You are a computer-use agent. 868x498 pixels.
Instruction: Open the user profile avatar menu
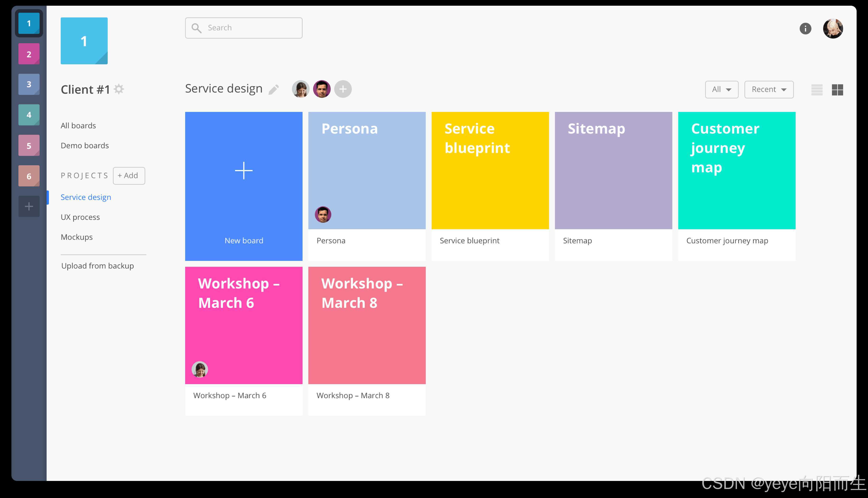(x=833, y=28)
